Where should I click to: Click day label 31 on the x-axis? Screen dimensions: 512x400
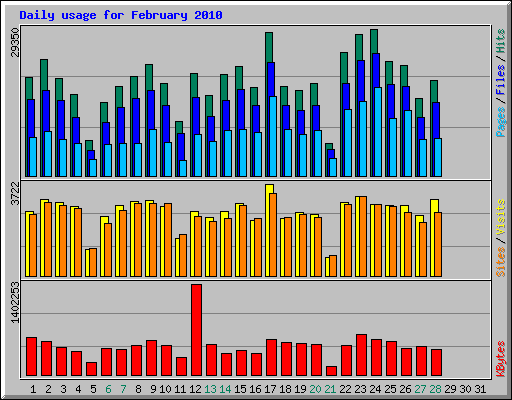(480, 389)
